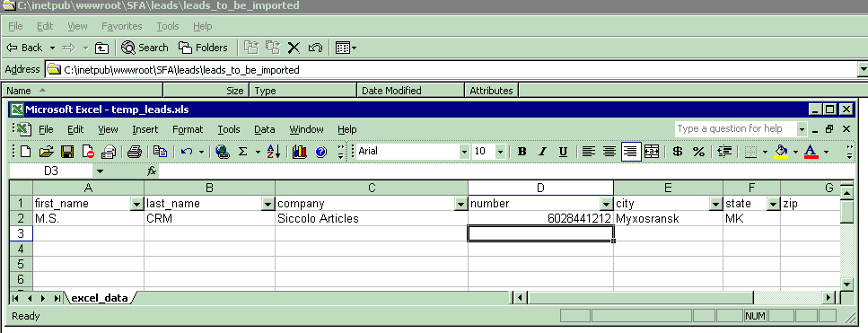Toggle Align Left

pos(589,152)
